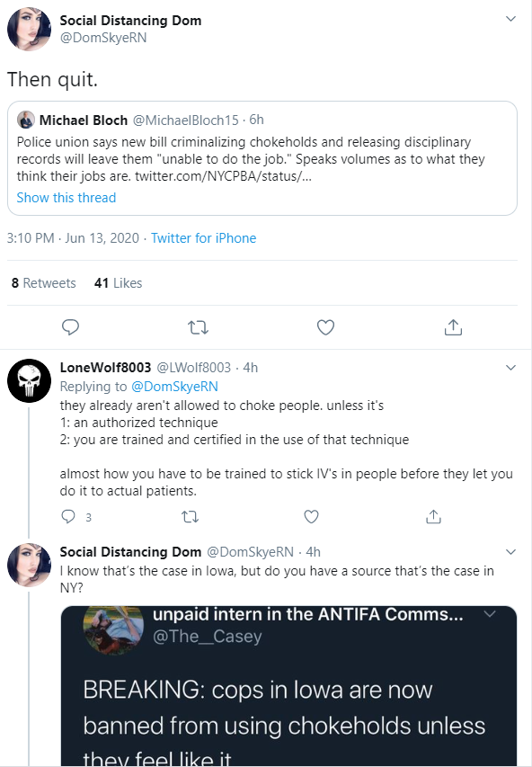Share LoneWolf8003's reply
This screenshot has height=767, width=532.
tap(433, 516)
